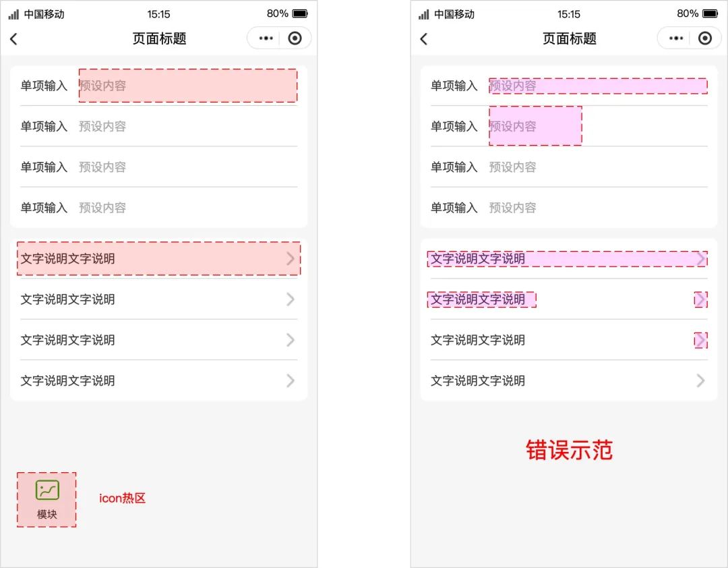The image size is (728, 568).
Task: Open the more menu on the right screen
Action: (x=675, y=38)
